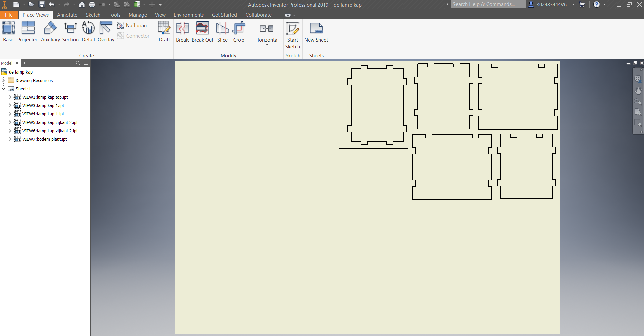
Task: Expand VIEW1:lamp kap top.ipt node
Action: [10, 97]
